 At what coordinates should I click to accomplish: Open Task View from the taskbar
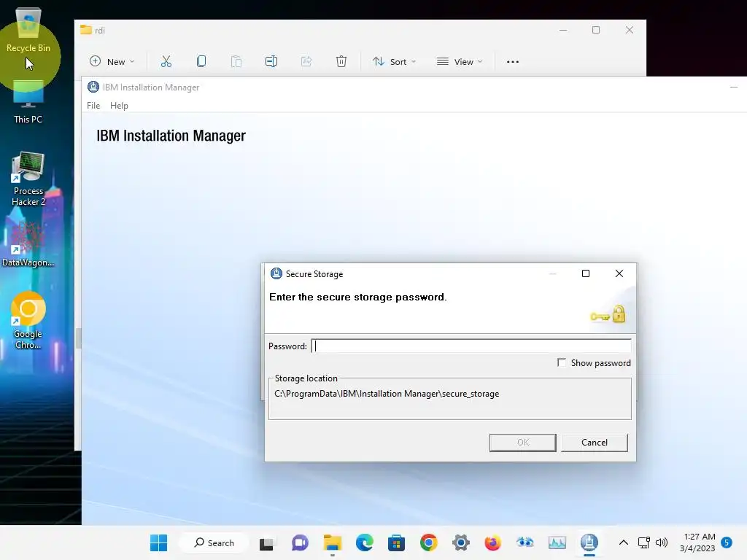pyautogui.click(x=266, y=542)
